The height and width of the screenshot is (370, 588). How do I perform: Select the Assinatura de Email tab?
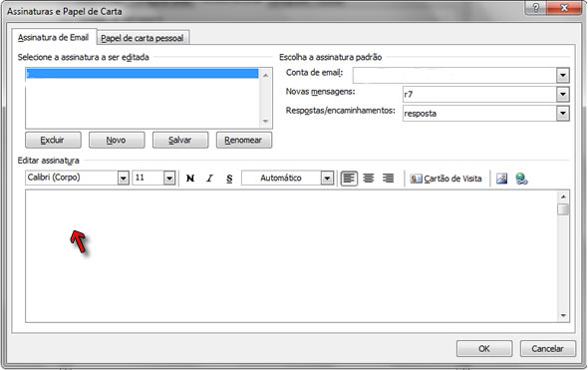click(53, 37)
